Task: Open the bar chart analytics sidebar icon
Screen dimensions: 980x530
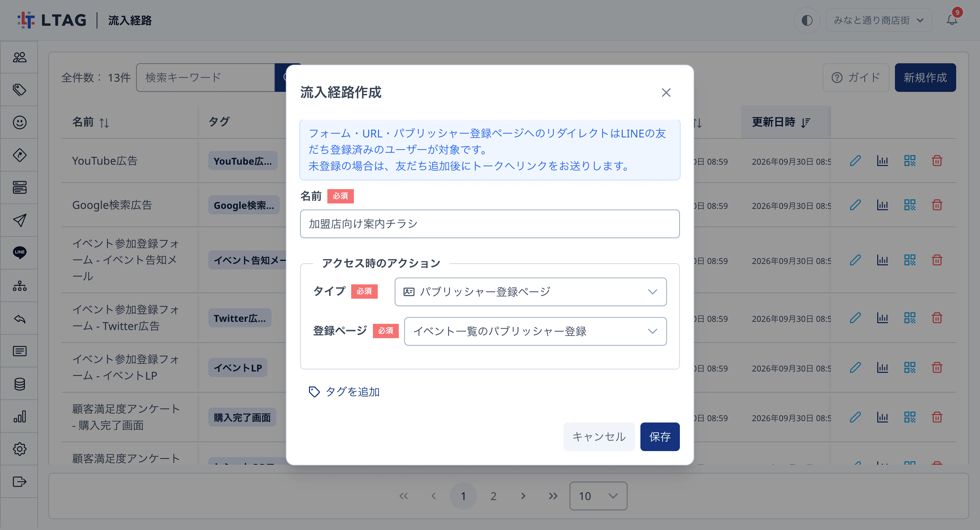Action: point(19,416)
